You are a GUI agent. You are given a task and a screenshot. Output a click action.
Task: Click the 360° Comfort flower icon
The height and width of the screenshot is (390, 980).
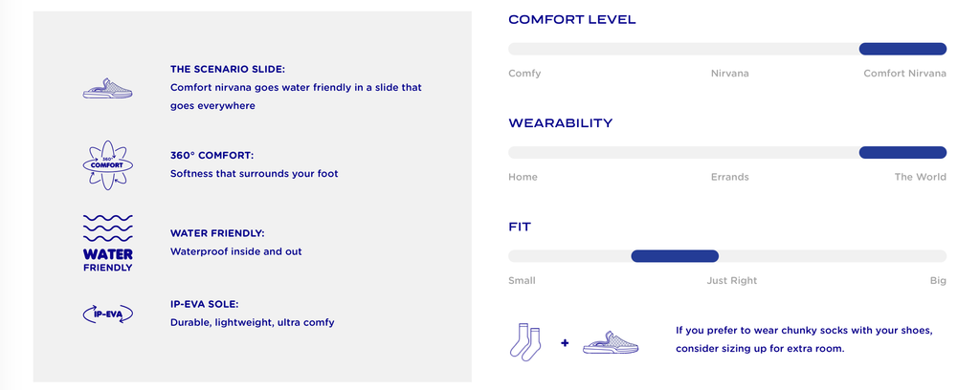point(107,164)
